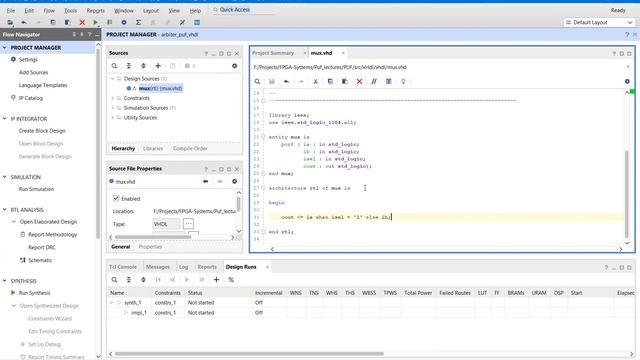Search in Design Runs toolbar
This screenshot has height=360, width=640.
[114, 280]
